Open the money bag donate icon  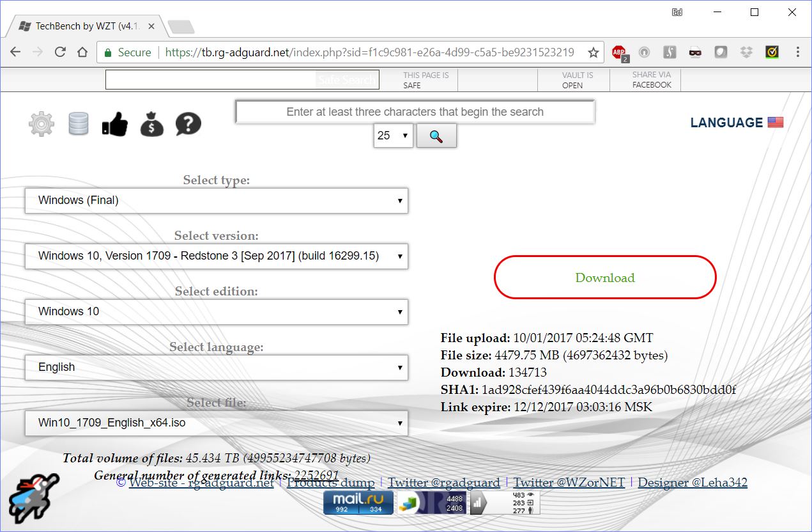click(x=152, y=123)
